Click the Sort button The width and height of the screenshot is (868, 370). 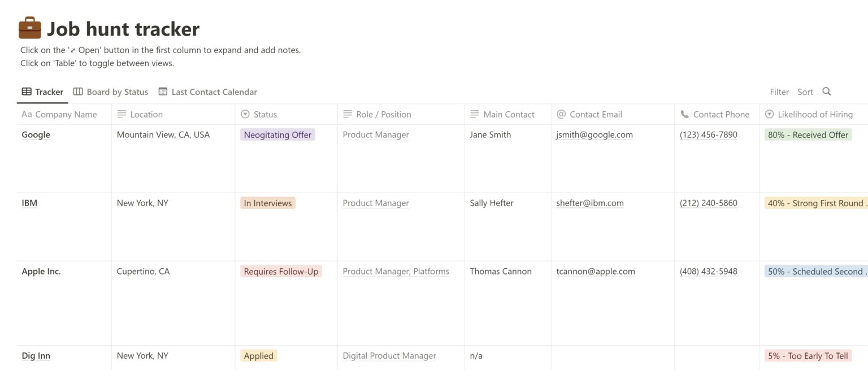(805, 92)
